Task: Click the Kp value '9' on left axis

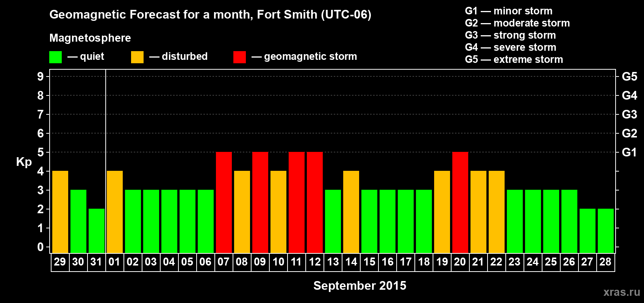Action: (41, 77)
